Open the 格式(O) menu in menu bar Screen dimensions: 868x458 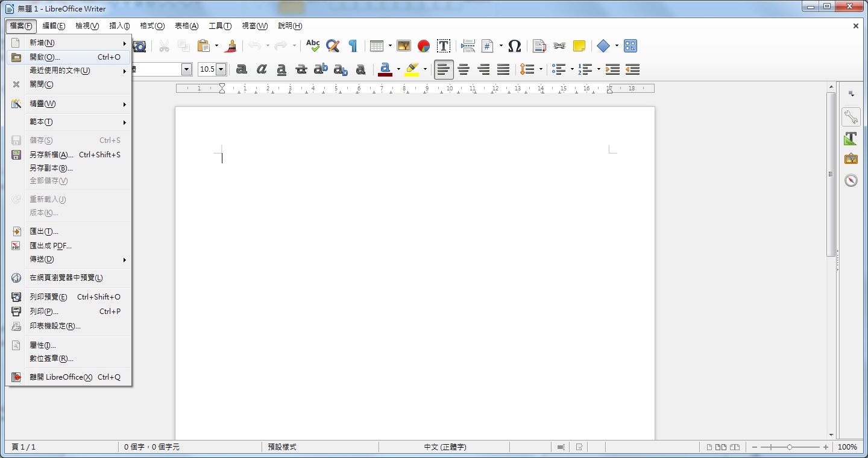(152, 26)
